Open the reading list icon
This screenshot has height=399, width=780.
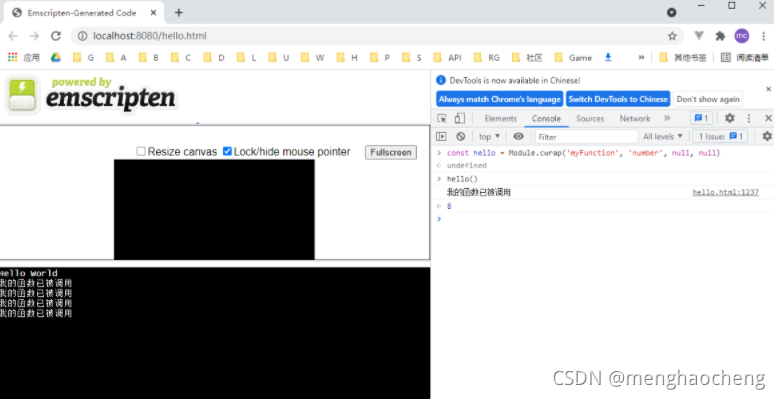pyautogui.click(x=726, y=58)
